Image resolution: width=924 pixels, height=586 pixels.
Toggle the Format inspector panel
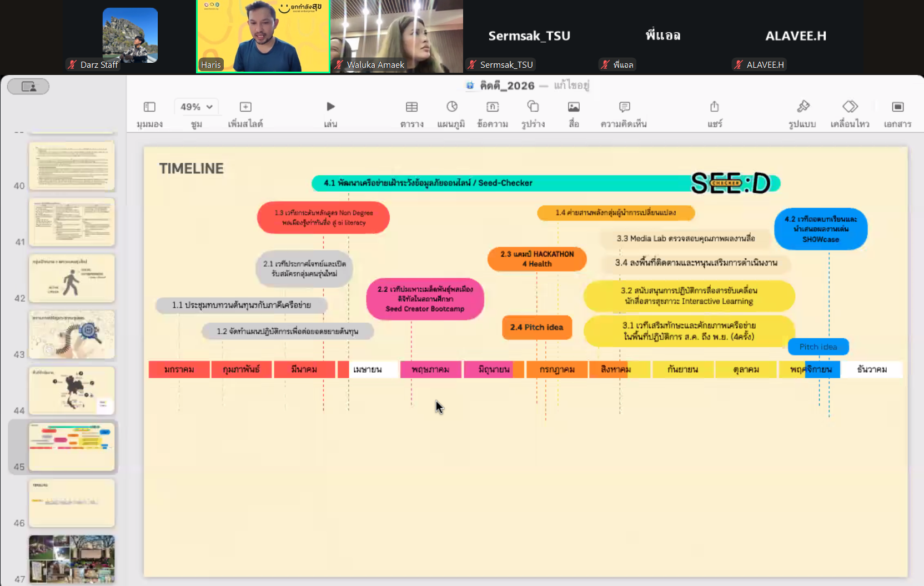(x=802, y=107)
